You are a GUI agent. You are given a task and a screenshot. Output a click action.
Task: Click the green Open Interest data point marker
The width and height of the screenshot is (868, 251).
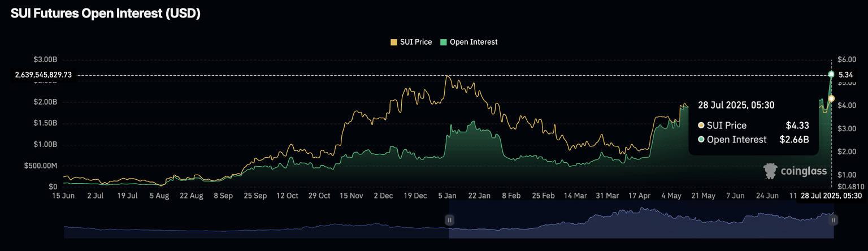831,75
